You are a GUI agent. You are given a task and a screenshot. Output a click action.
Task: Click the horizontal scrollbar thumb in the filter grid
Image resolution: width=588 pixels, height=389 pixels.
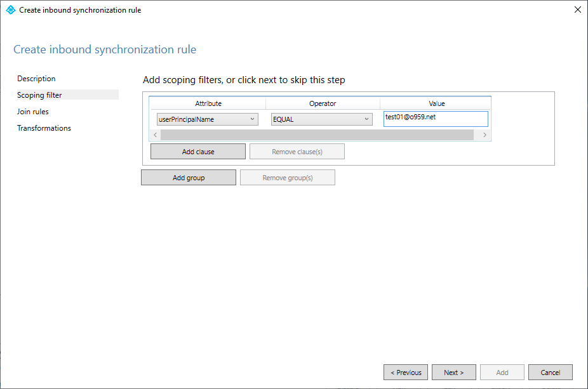click(317, 135)
